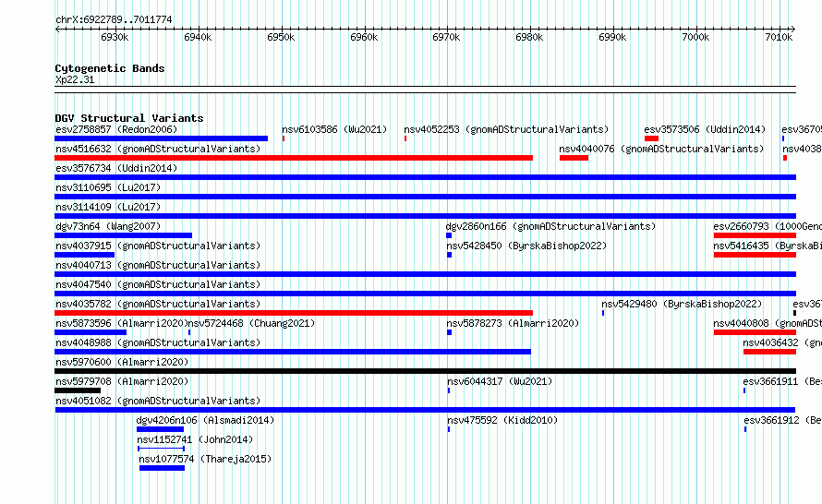Click nsv4047540 (gnomADStructuralVariants) label
822x504 pixels.
coord(158,284)
